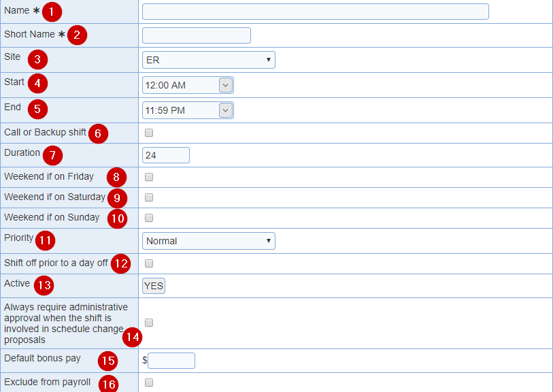Click the Duration label text
The height and width of the screenshot is (392, 553).
[x=22, y=152]
